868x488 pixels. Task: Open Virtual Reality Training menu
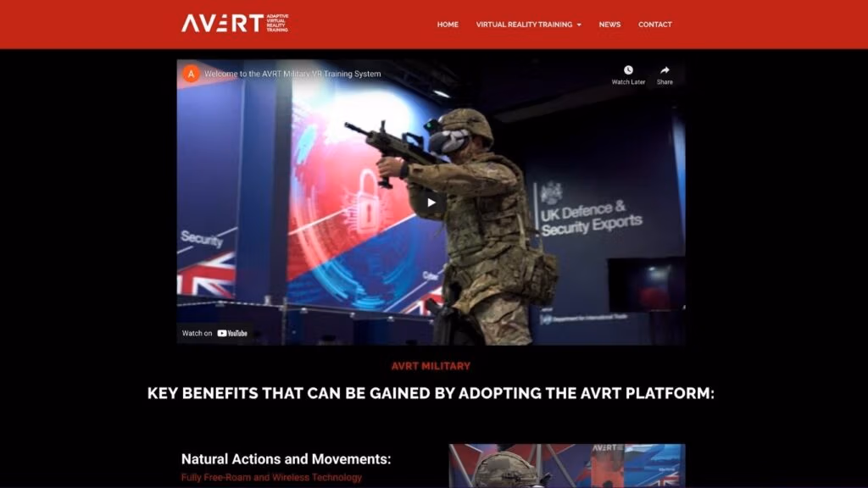coord(524,25)
